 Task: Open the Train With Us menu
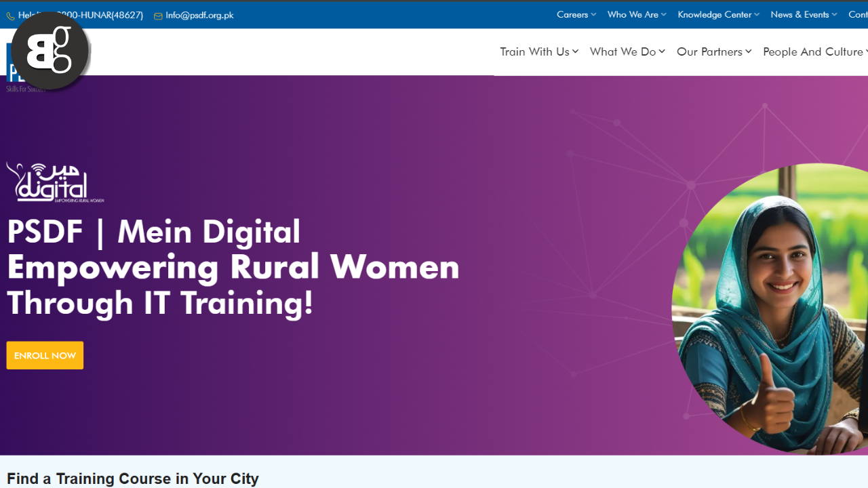pyautogui.click(x=538, y=52)
